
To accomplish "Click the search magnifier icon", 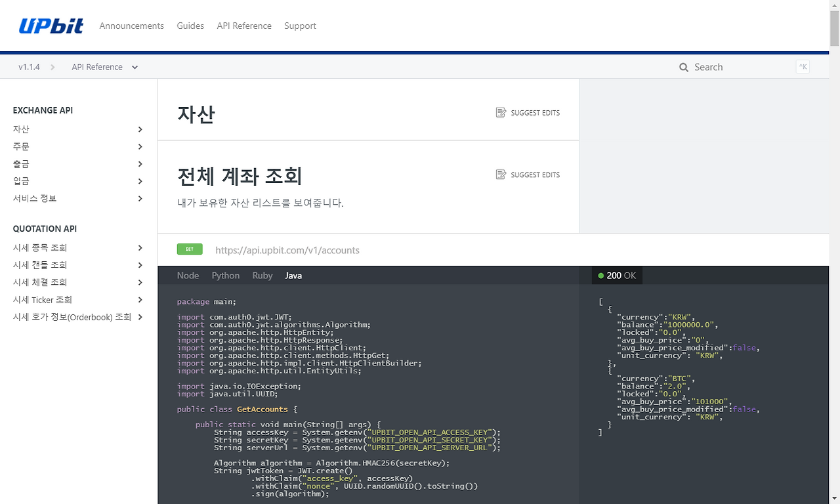I will tap(683, 67).
